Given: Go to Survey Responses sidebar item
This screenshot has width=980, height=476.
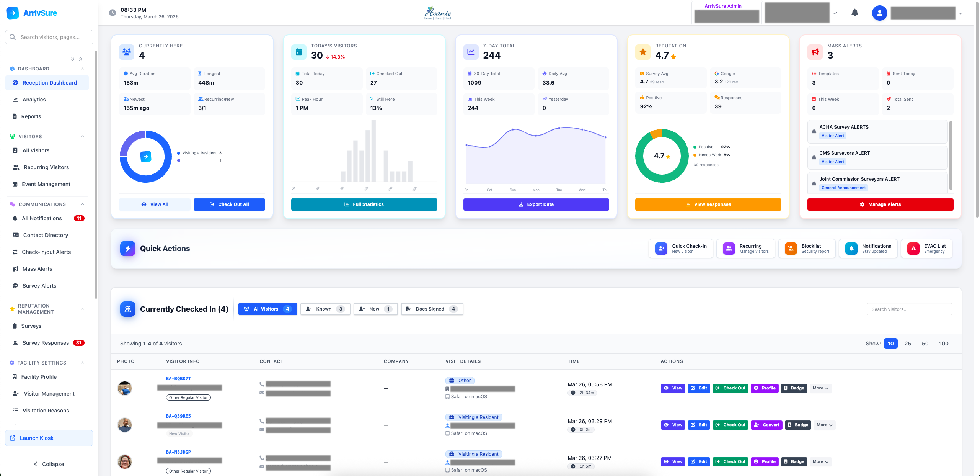Looking at the screenshot, I should click(x=46, y=343).
